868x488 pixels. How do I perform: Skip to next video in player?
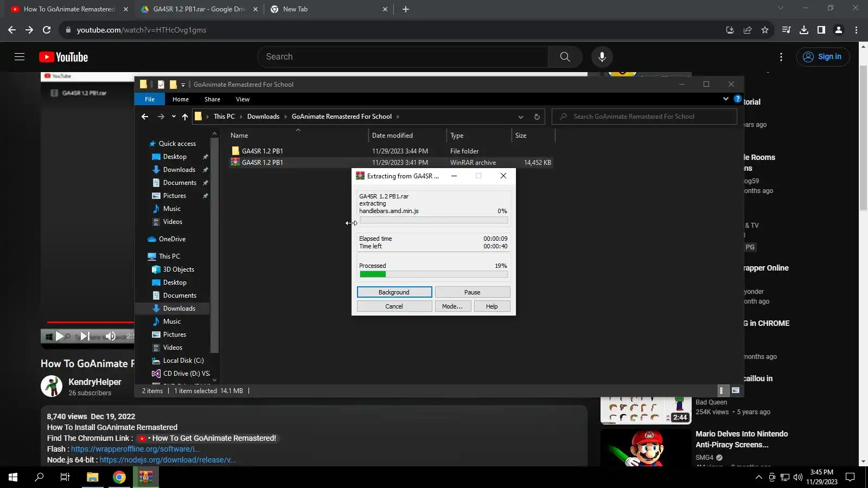coord(85,336)
